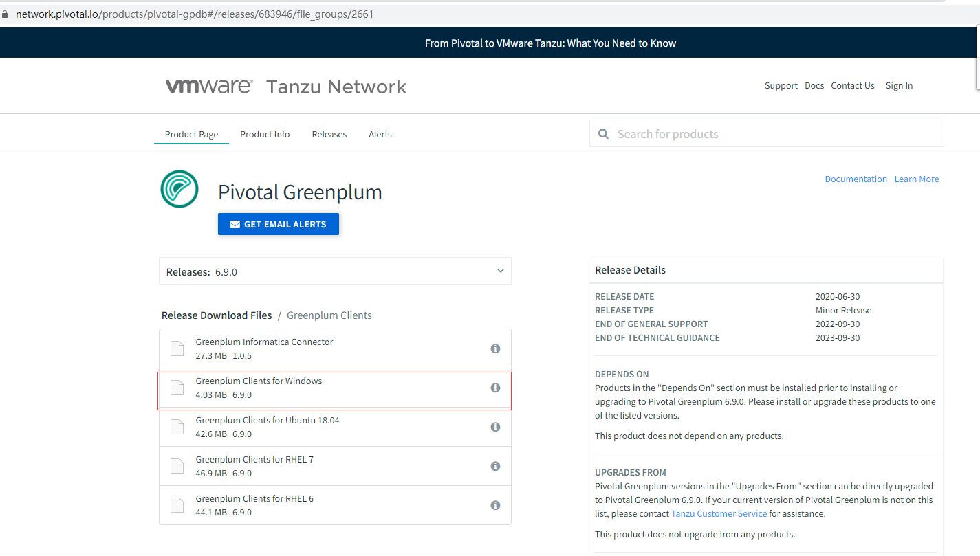Click the site lock icon in address bar
Viewport: 980px width, 556px height.
click(x=5, y=14)
